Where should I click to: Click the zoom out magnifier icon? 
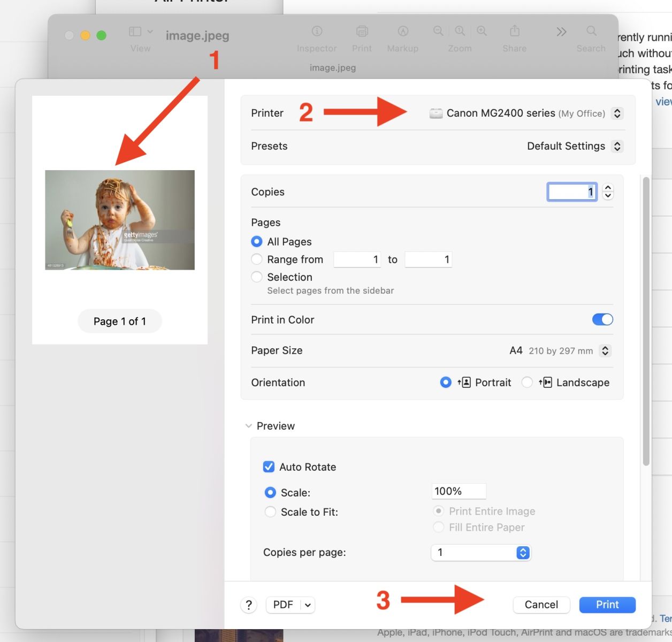tap(438, 31)
